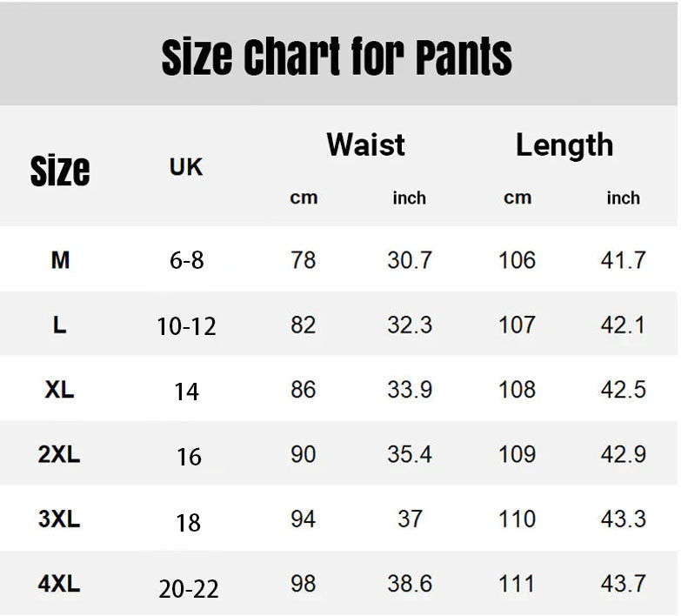
Task: Select waist value '82' cm
Action: click(x=304, y=325)
